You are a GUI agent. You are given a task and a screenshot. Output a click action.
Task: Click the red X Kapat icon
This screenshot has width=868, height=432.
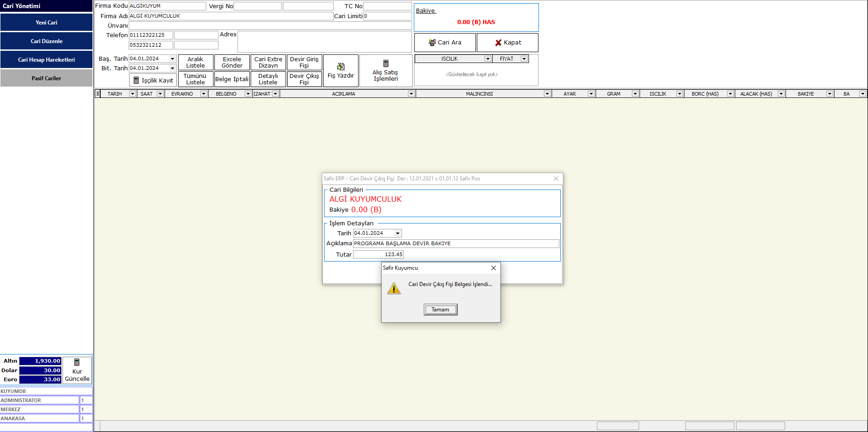pos(498,43)
